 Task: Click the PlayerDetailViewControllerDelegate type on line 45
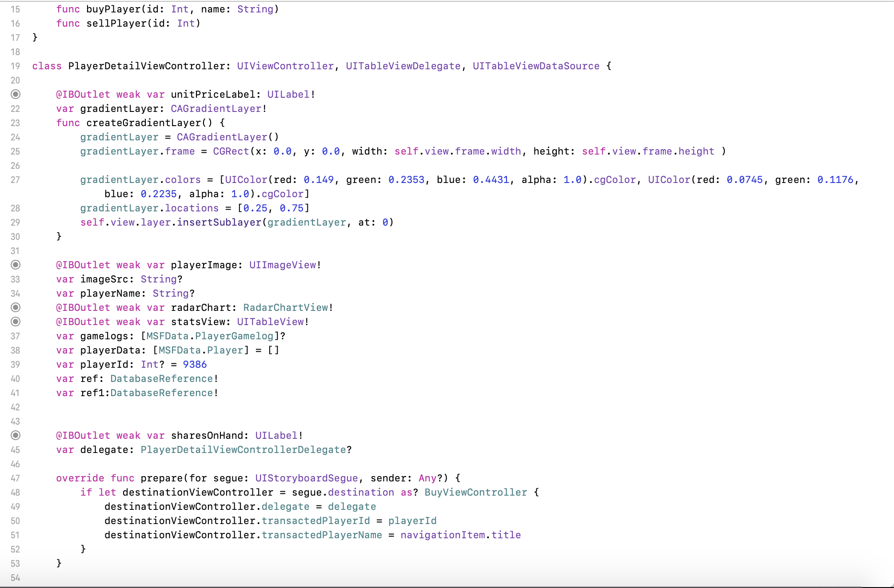point(243,450)
